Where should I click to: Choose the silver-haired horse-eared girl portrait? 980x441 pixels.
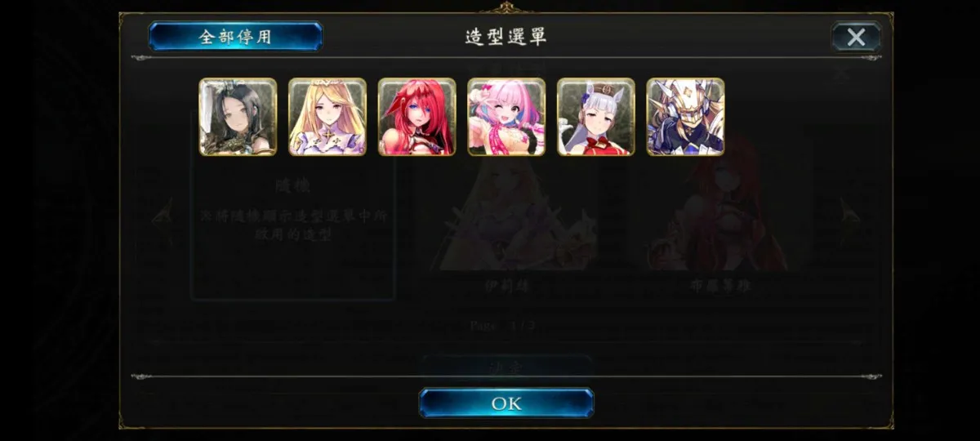point(596,117)
